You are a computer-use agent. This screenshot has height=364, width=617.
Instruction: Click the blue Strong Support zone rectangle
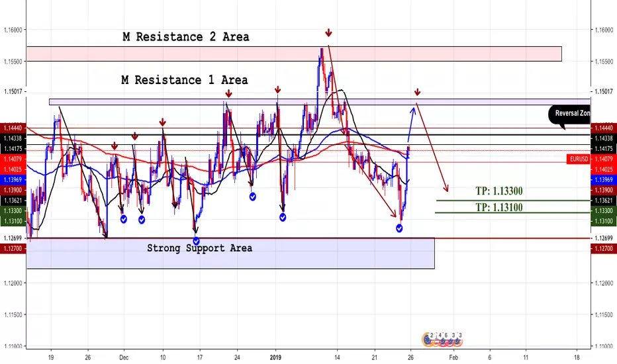click(x=230, y=253)
